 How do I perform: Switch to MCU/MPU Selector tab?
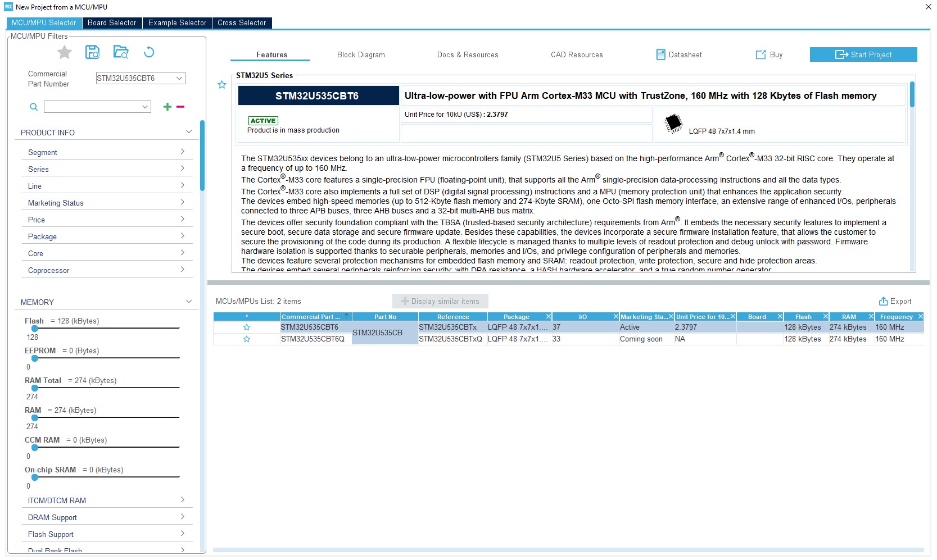pos(44,23)
